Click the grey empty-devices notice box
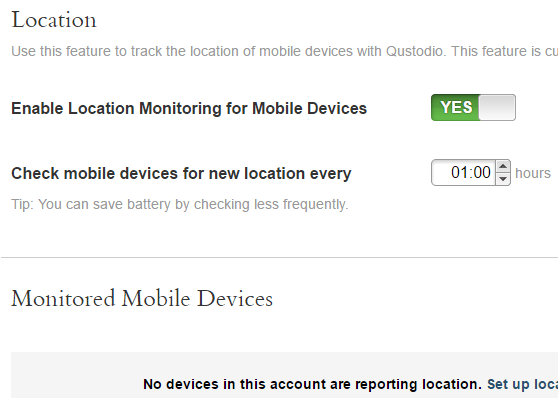Viewport: 558px width, 398px height. pos(284,375)
